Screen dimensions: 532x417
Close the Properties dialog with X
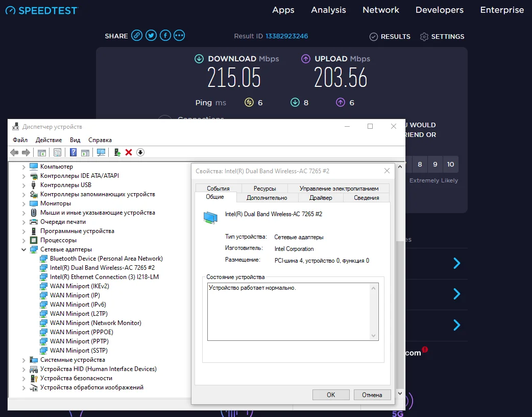coord(387,171)
